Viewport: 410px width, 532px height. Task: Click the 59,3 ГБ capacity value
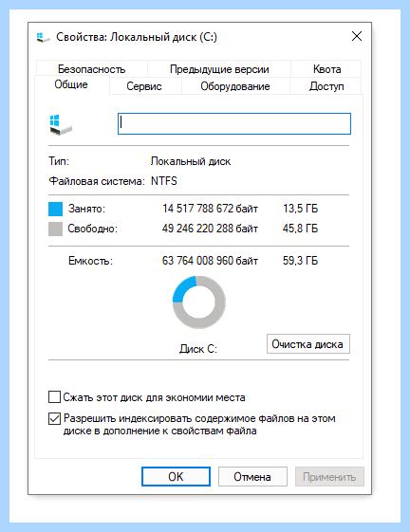pos(300,261)
